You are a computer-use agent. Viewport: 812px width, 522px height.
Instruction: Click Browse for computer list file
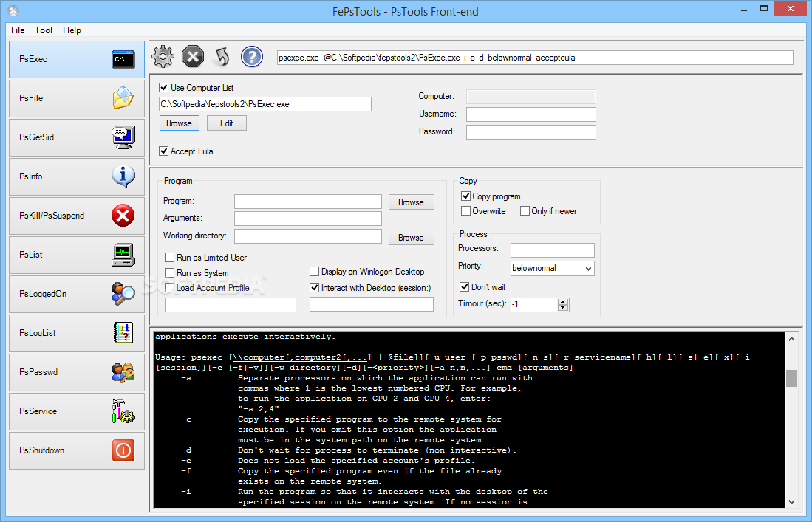pyautogui.click(x=180, y=123)
